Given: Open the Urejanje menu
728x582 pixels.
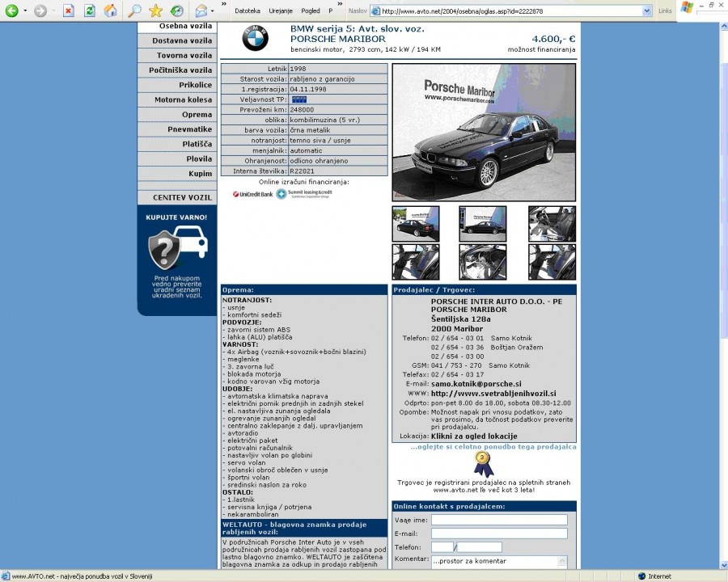Looking at the screenshot, I should point(281,11).
